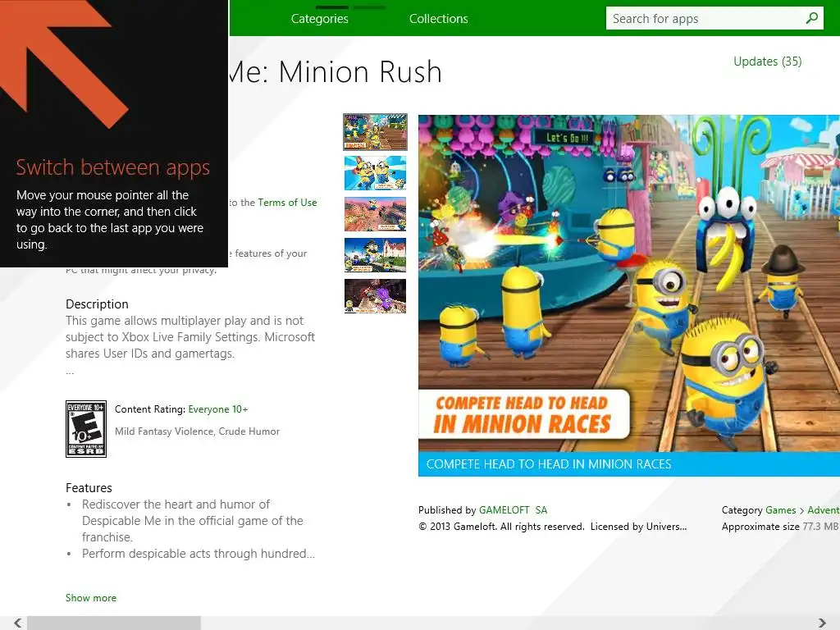Click the large Minion races screenshot
Image resolution: width=840 pixels, height=630 pixels.
coord(629,283)
